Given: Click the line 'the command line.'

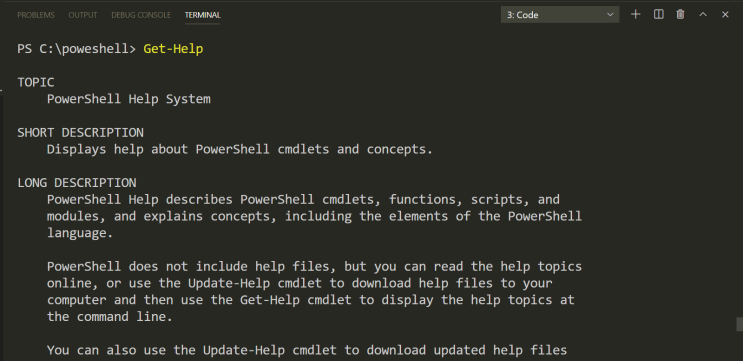Looking at the screenshot, I should (x=109, y=316).
